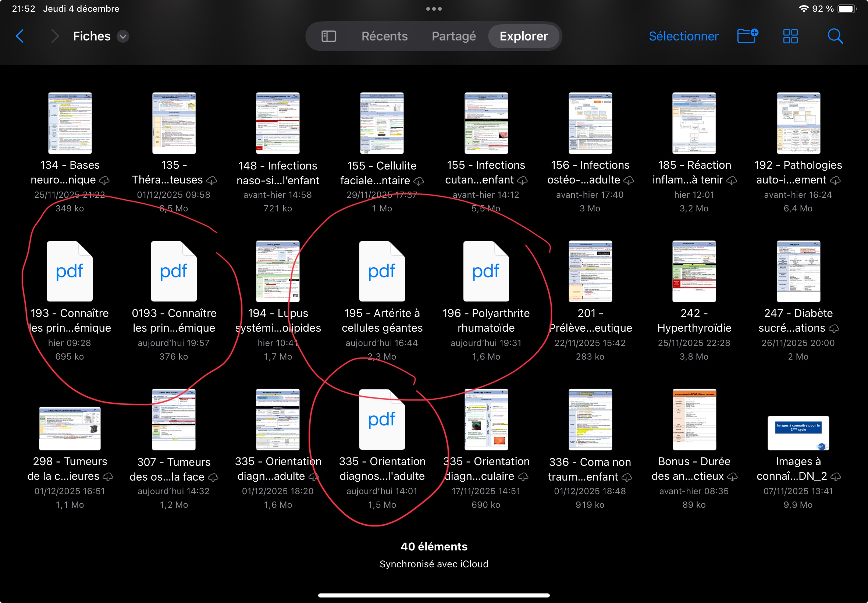Tap the search magnifying glass icon
The image size is (868, 603).
coord(835,36)
